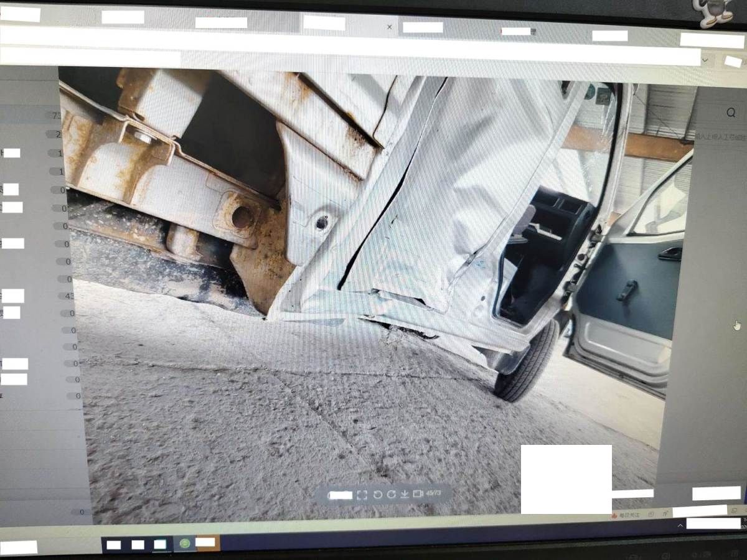Click the search magnifier in right panel
The image size is (747, 560).
click(731, 113)
